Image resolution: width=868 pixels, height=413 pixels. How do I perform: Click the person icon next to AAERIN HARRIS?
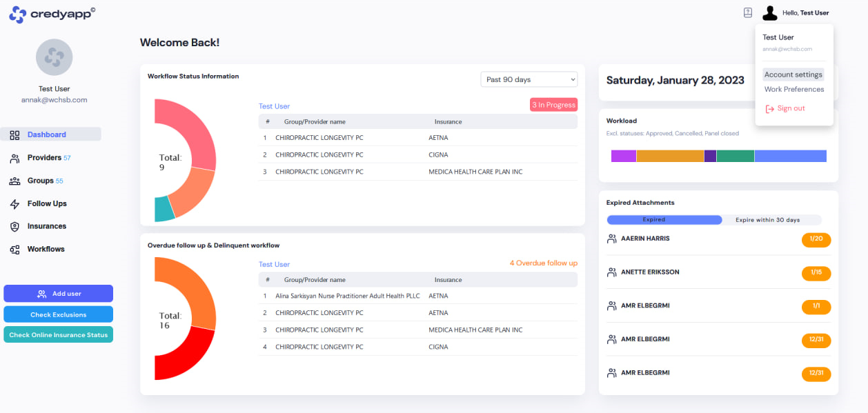point(611,239)
